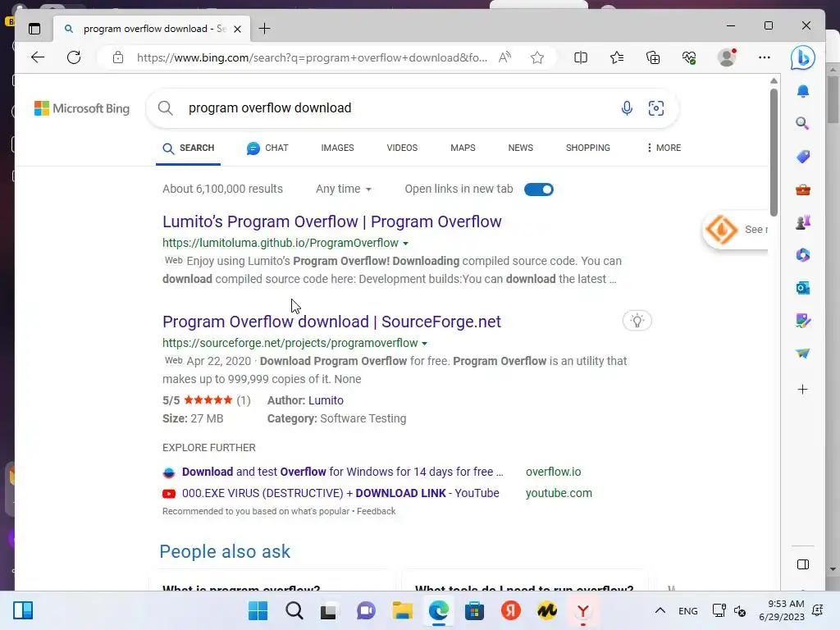Open the clock showing 9:53 AM
The width and height of the screenshot is (840, 630).
tap(782, 610)
